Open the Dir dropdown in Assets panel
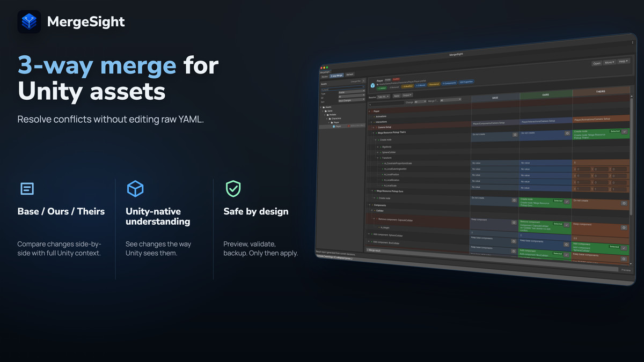The width and height of the screenshot is (644, 362). pos(352,96)
